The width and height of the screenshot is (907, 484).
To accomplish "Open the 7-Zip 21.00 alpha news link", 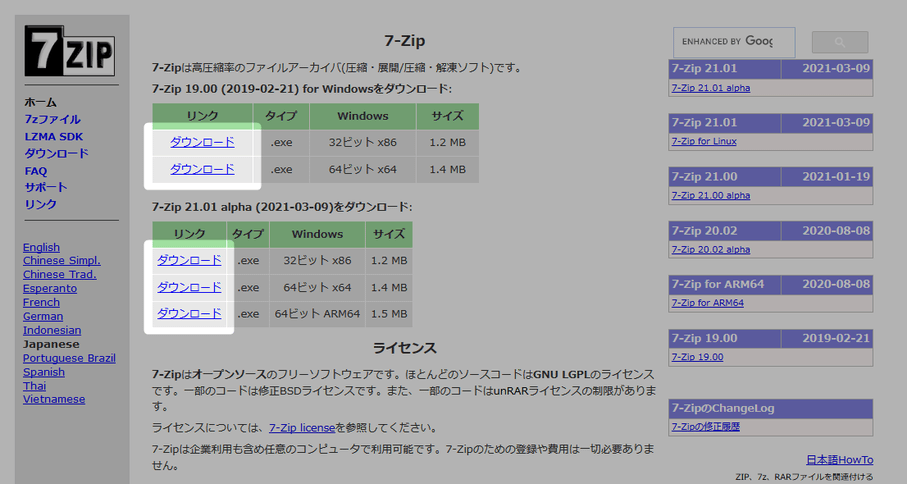I will pyautogui.click(x=711, y=195).
